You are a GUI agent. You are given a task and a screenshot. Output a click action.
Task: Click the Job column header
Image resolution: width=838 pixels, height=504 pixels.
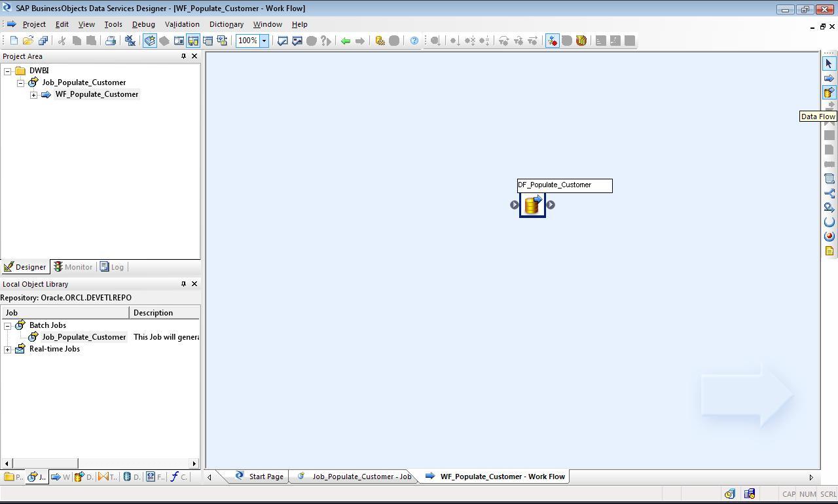click(x=65, y=313)
